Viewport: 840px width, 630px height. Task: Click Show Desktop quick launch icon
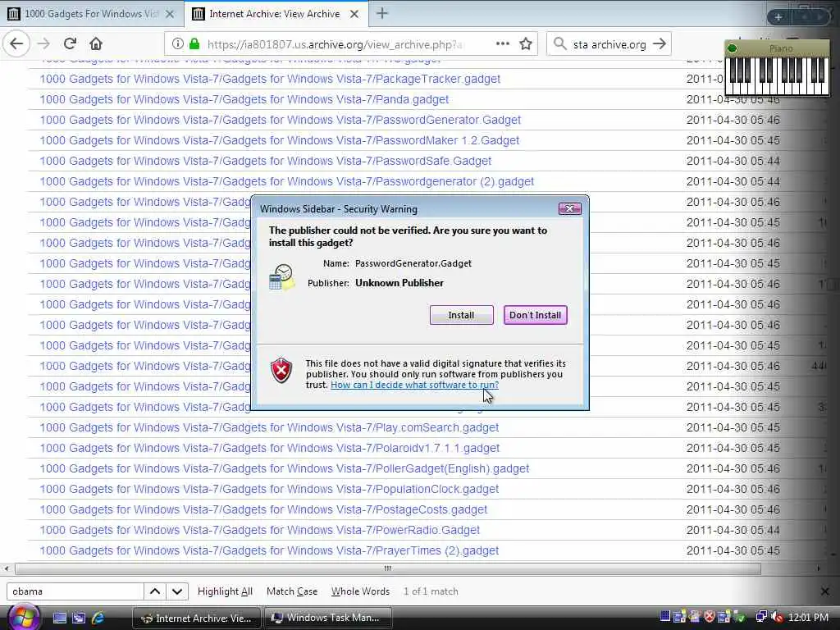coord(59,619)
